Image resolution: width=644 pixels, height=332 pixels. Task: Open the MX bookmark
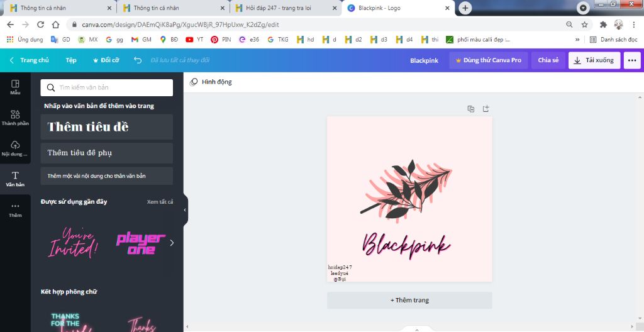pos(88,40)
